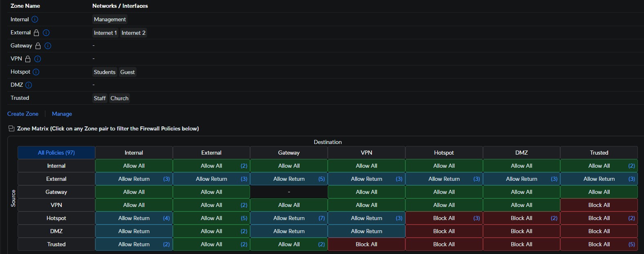Filter by VPN to Trusted Block All cell

point(599,205)
